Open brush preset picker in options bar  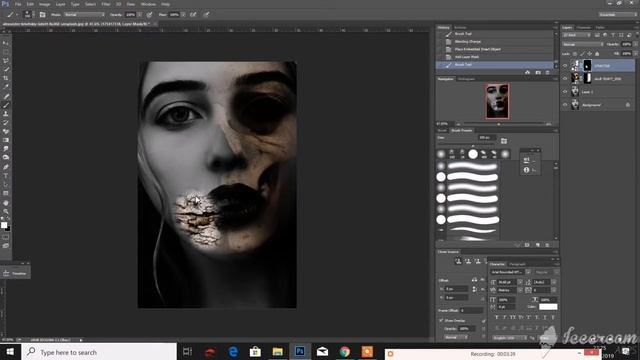[x=28, y=14]
